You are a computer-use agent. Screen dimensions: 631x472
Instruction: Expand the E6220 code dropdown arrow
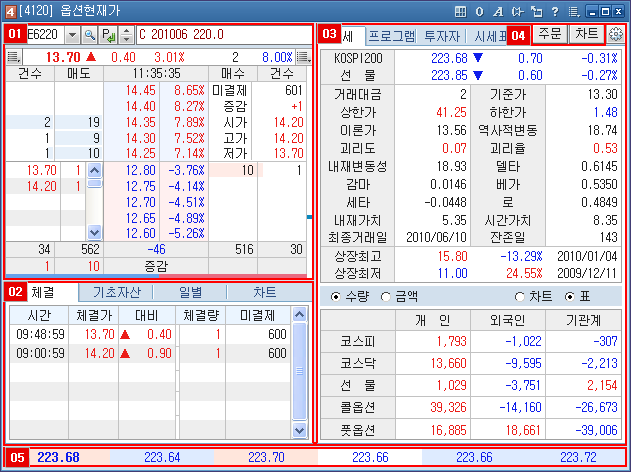point(72,34)
